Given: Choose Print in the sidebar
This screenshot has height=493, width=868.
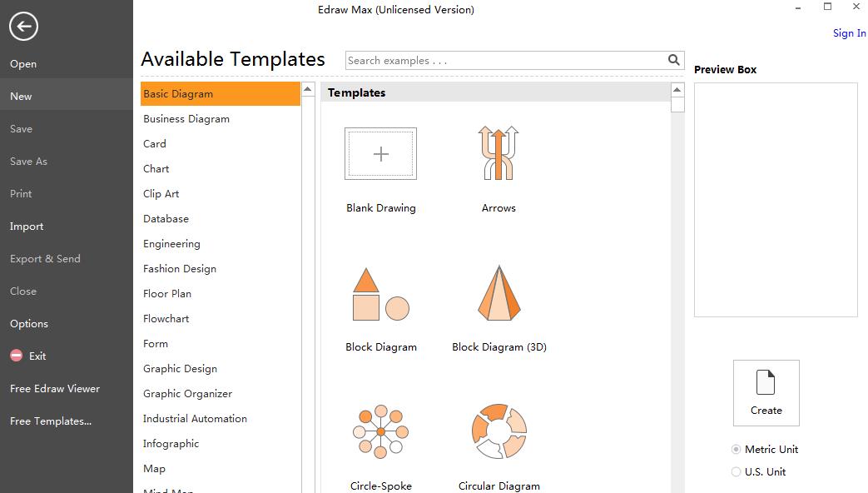Looking at the screenshot, I should coord(21,194).
